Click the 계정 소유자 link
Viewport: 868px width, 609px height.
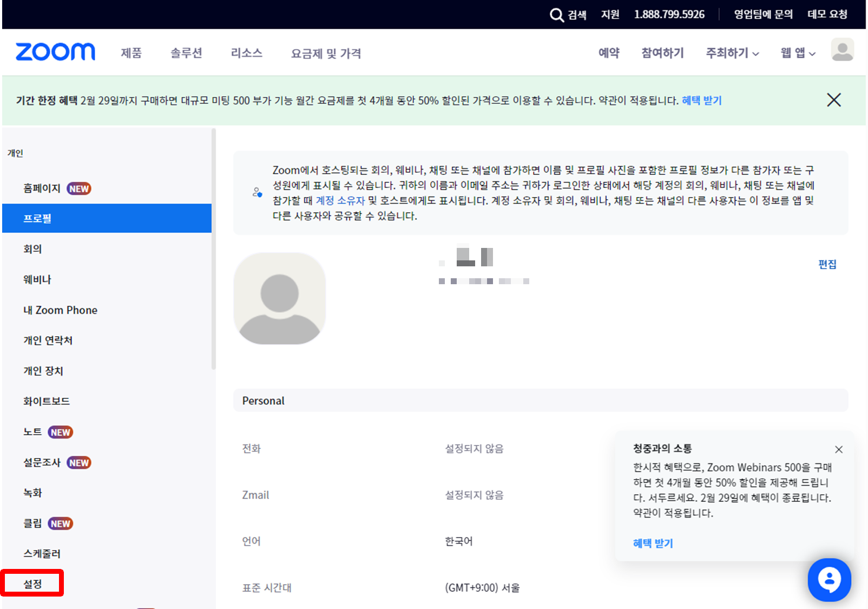(340, 201)
